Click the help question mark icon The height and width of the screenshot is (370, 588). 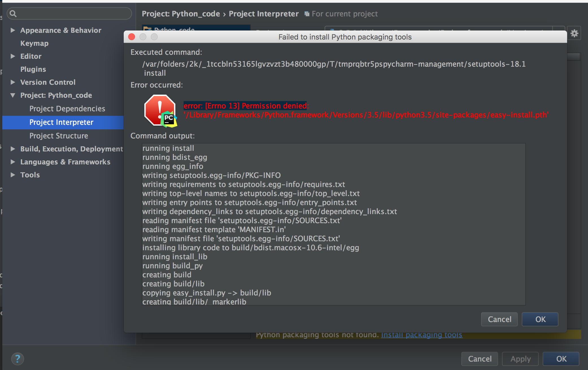coord(18,359)
